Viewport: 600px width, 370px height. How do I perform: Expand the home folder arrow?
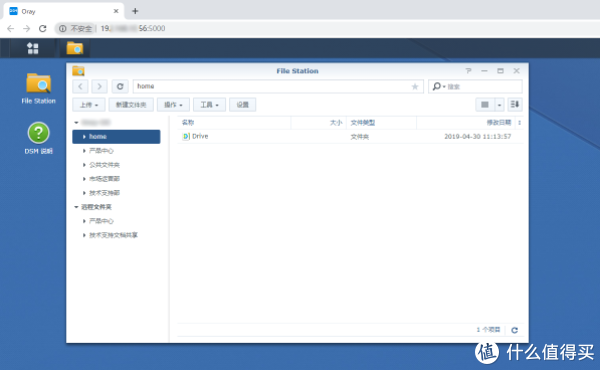coord(84,137)
